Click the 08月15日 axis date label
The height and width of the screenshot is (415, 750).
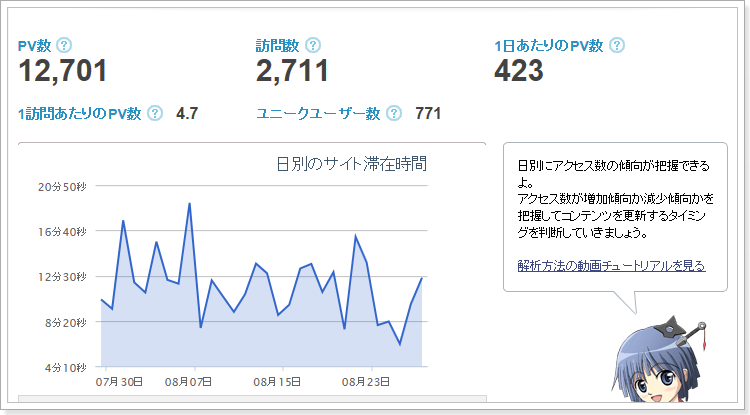tap(277, 382)
